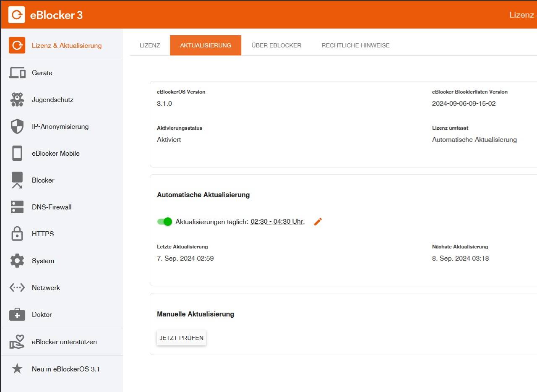
Task: Select the eBlocker Mobile phone icon
Action: (17, 153)
